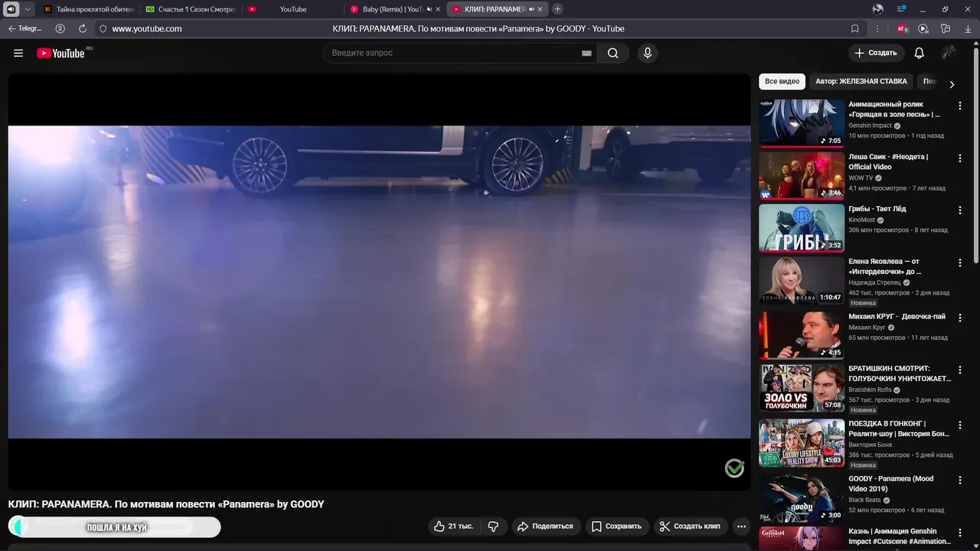Bookmark the page in the address bar
The width and height of the screenshot is (980, 551).
[x=855, y=28]
